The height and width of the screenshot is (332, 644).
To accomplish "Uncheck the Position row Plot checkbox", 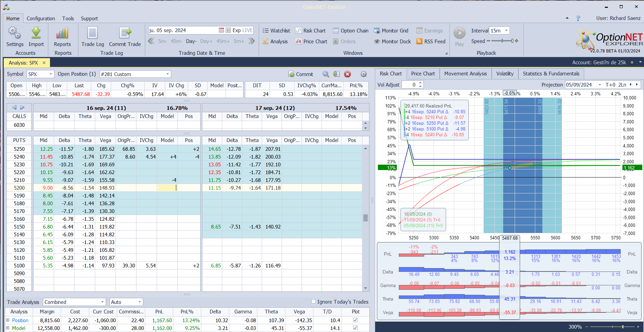I will click(x=355, y=320).
